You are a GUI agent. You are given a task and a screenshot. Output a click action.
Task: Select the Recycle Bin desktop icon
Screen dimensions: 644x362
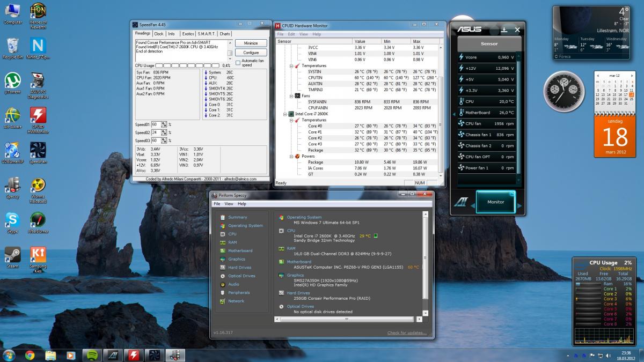13,48
